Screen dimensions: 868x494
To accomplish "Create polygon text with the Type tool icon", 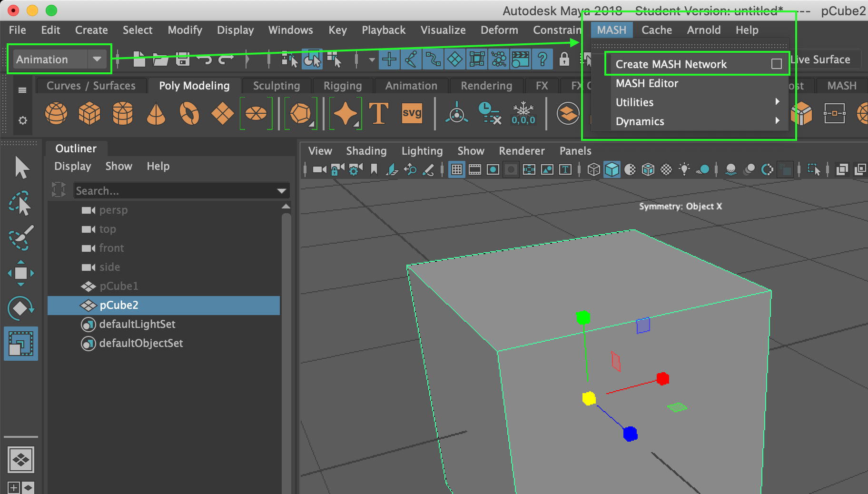I will coord(378,113).
